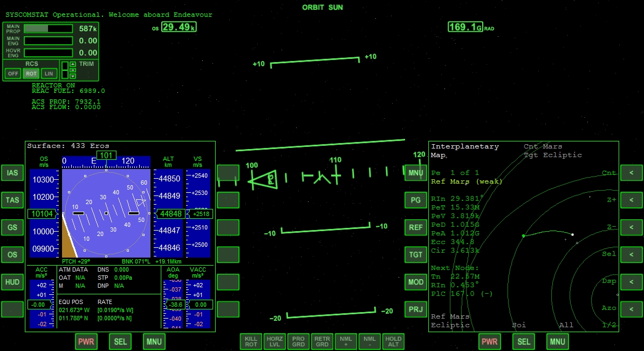Viewport: 644px width, 351px height.
Task: Click the Z- zoom-out arrow button
Action: coord(631,227)
